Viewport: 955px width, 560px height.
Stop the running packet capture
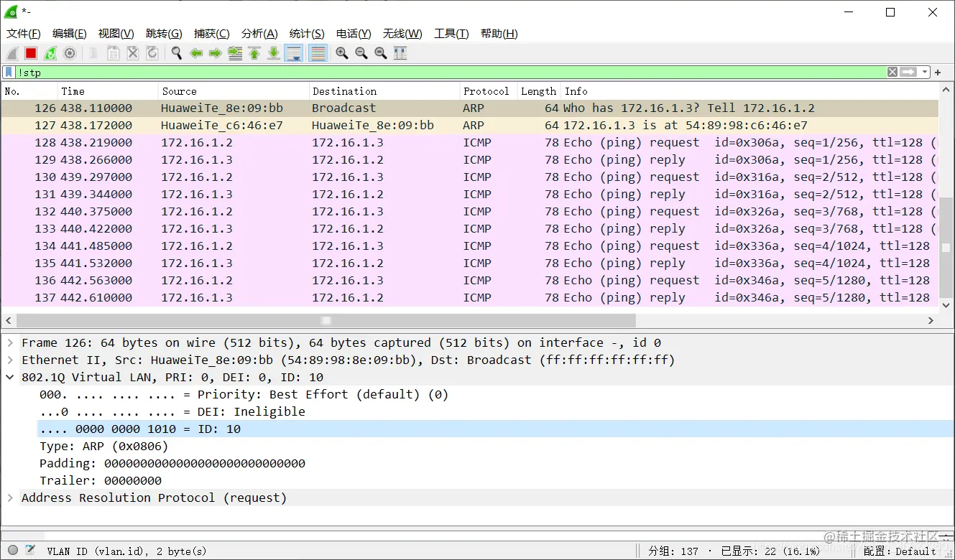pyautogui.click(x=31, y=53)
